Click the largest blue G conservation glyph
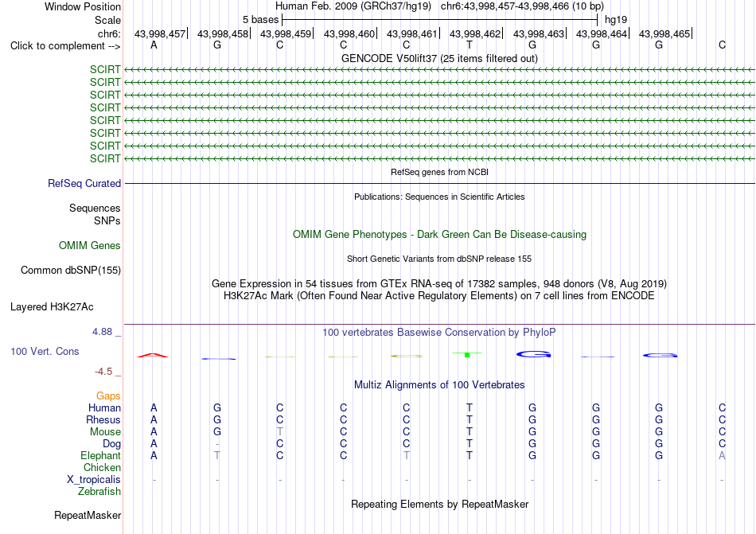 [x=533, y=354]
